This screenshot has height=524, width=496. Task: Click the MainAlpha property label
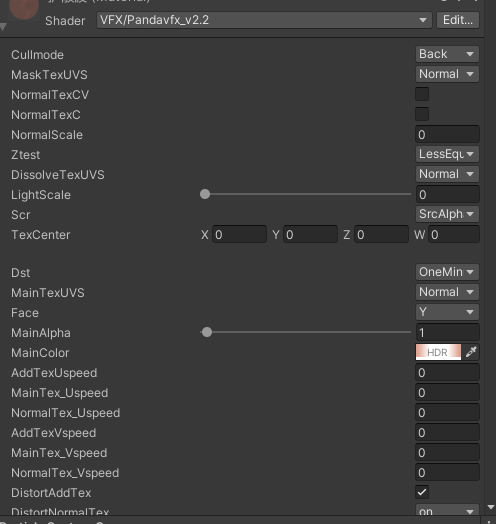(x=41, y=333)
